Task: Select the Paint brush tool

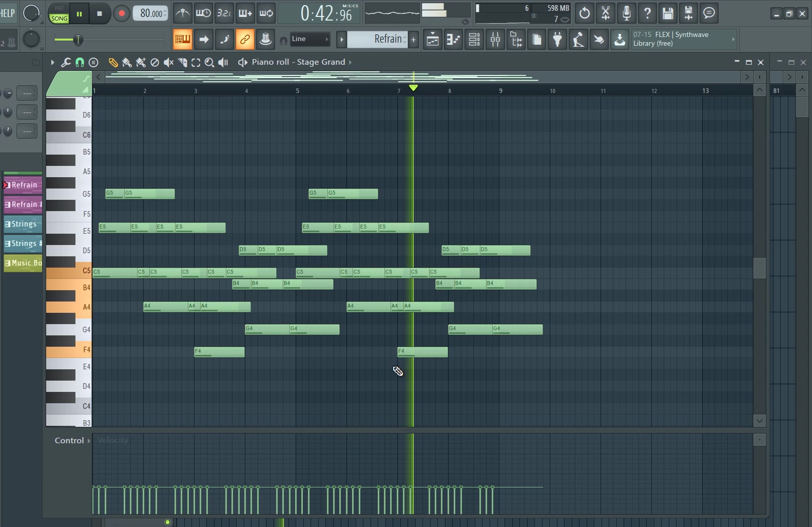Action: tap(127, 63)
